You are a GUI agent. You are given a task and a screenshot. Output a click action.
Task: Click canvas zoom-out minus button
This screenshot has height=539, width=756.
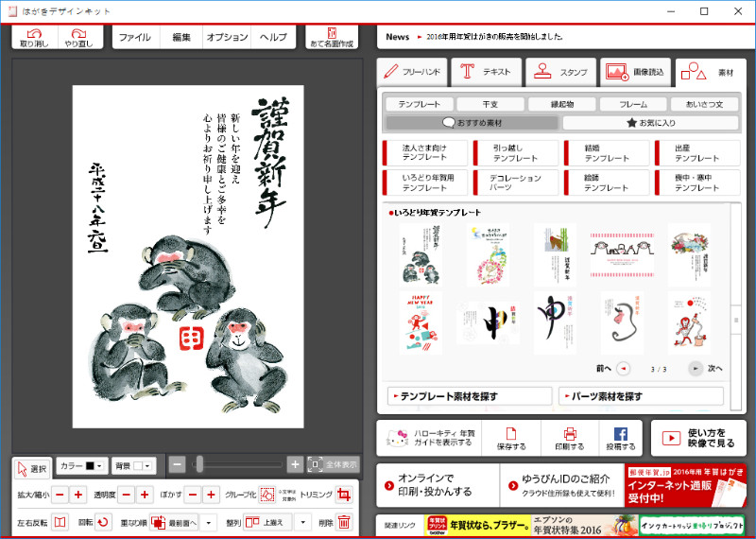[177, 464]
